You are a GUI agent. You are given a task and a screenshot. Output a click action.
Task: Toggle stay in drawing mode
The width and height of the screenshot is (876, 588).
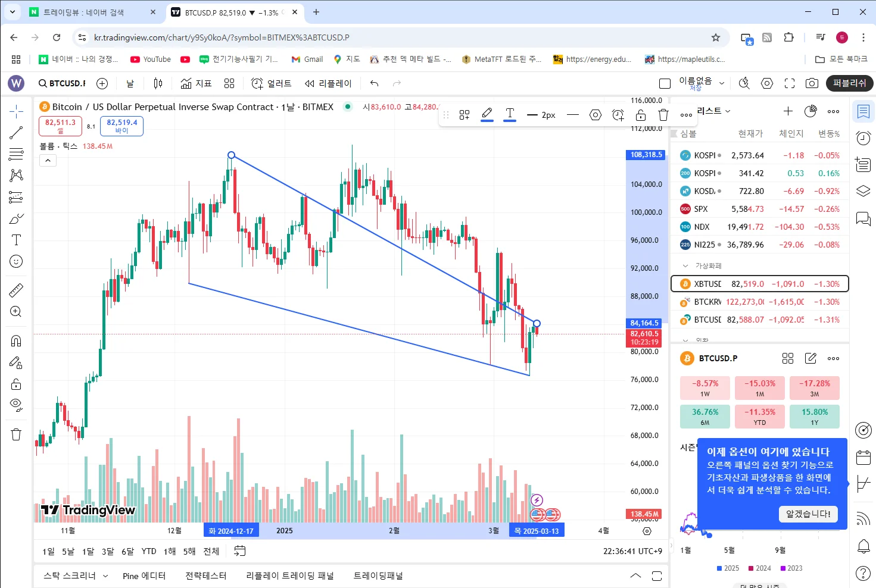pos(16,362)
